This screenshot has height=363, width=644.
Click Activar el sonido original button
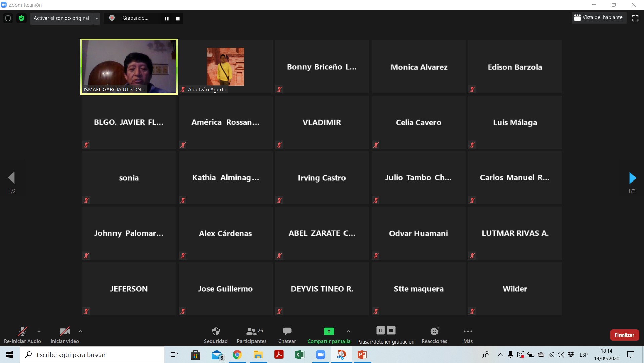pos(61,18)
